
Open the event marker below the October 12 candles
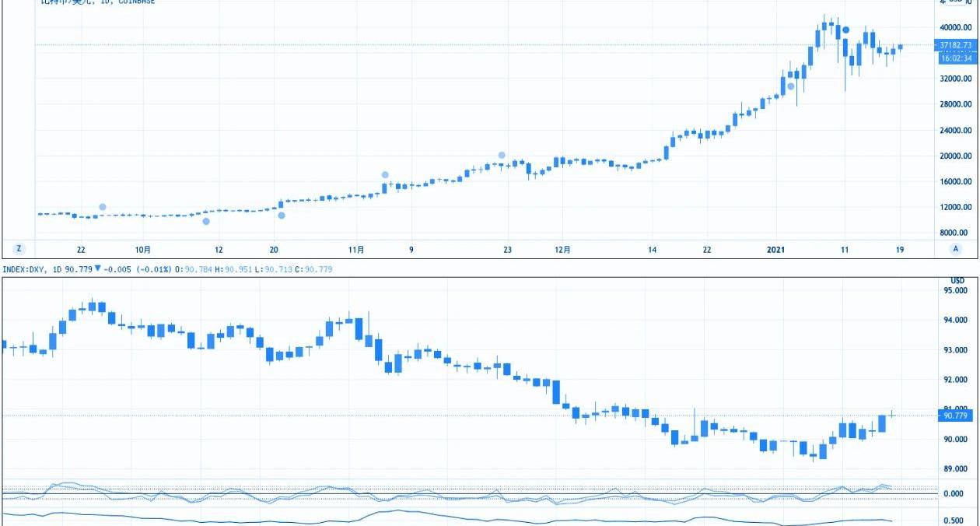pyautogui.click(x=206, y=222)
